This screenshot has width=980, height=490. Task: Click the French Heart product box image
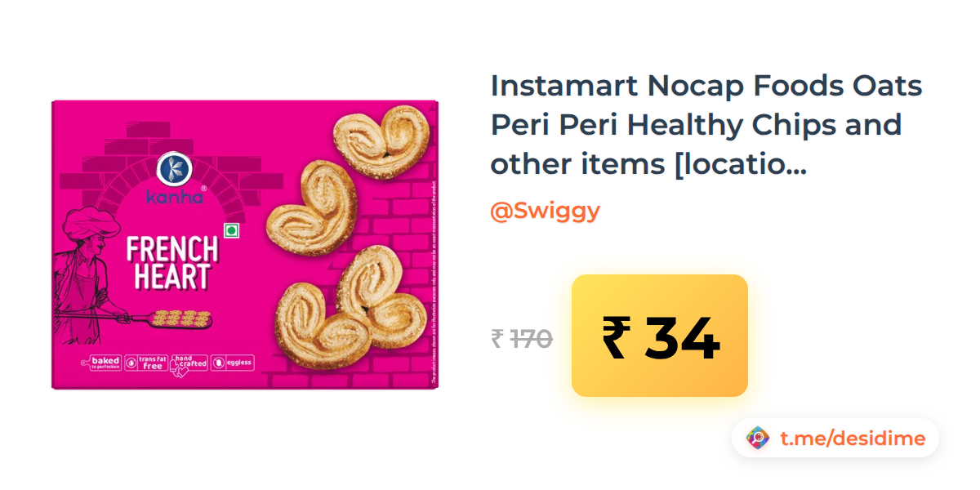(245, 245)
